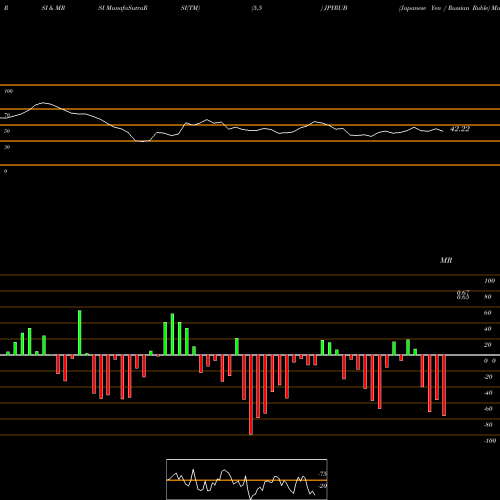Screen dimensions: 500x500
Task: Click the 75 label inside the mini chart
Action: [x=323, y=474]
